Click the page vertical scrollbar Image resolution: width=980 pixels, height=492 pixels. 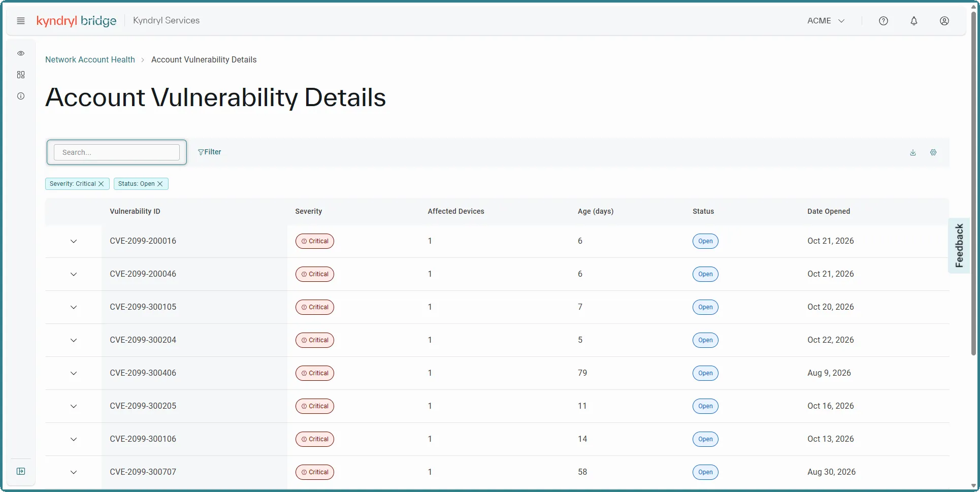point(973,183)
